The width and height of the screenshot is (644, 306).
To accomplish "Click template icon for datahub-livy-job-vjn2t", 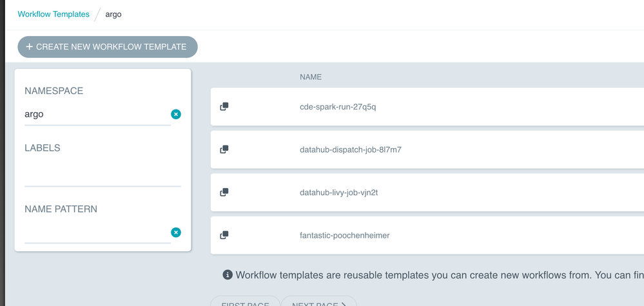I will tap(224, 192).
